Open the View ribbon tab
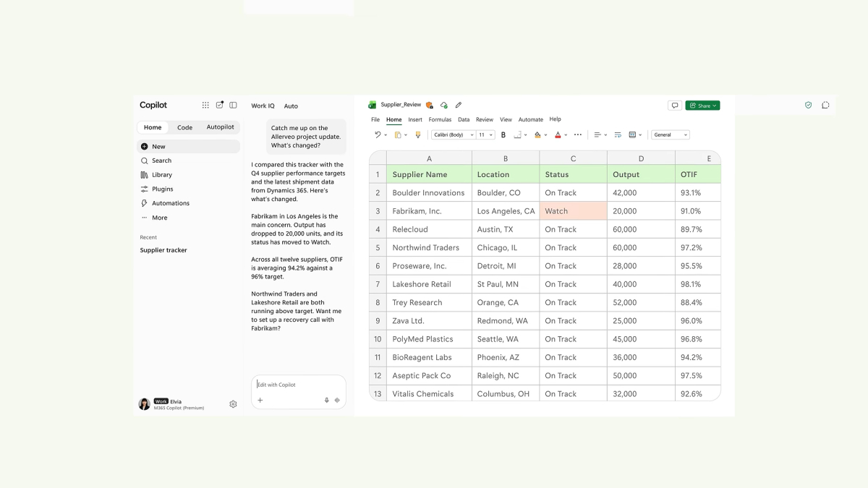Screen dimensions: 868x488 tap(506, 120)
